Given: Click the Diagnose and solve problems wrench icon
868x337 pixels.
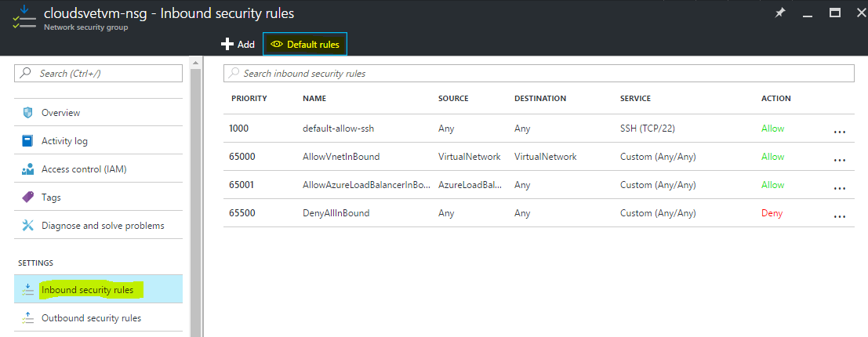Looking at the screenshot, I should [x=27, y=225].
